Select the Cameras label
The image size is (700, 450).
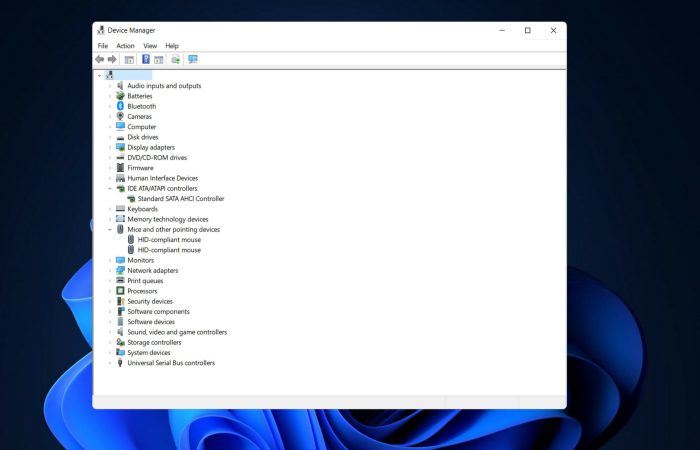139,117
